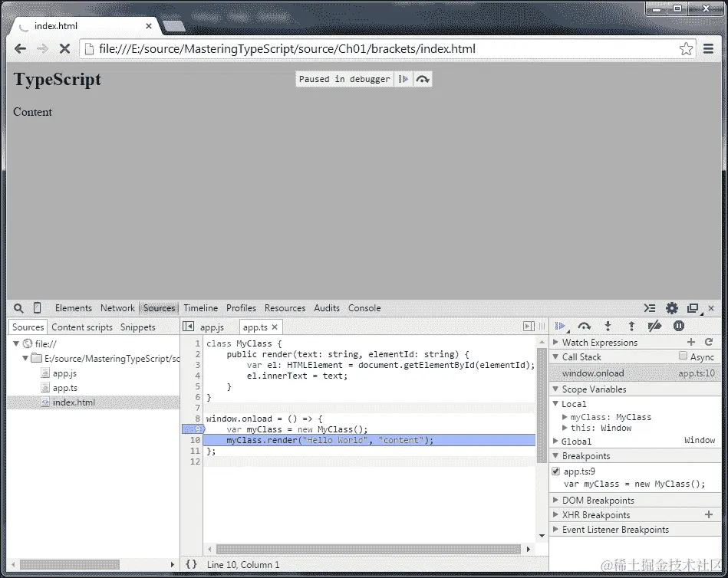The width and height of the screenshot is (728, 578).
Task: Collapse the Call Stack section
Action: [x=555, y=356]
